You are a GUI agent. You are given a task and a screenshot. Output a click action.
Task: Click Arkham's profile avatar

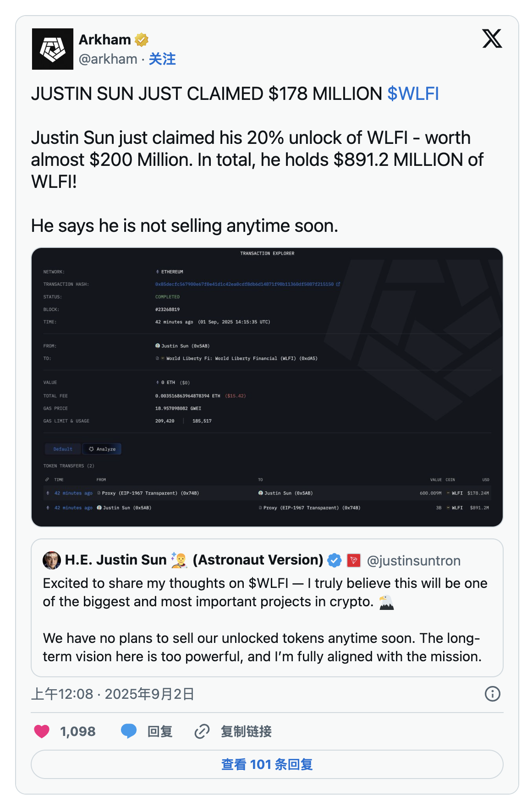(x=53, y=49)
